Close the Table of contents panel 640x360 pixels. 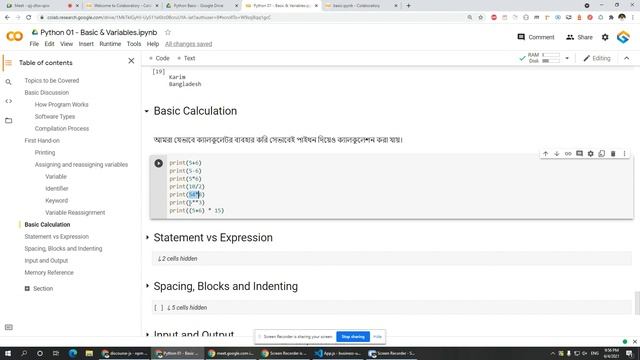[131, 61]
